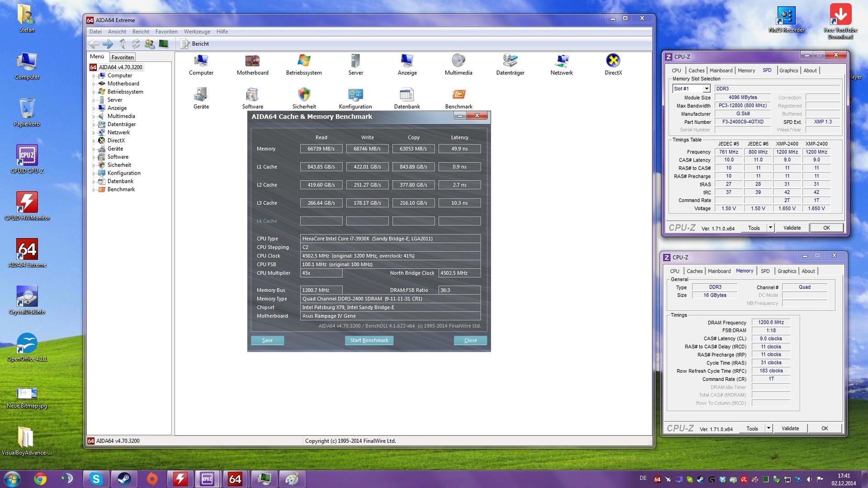Open the Windows Start button

pos(12,479)
